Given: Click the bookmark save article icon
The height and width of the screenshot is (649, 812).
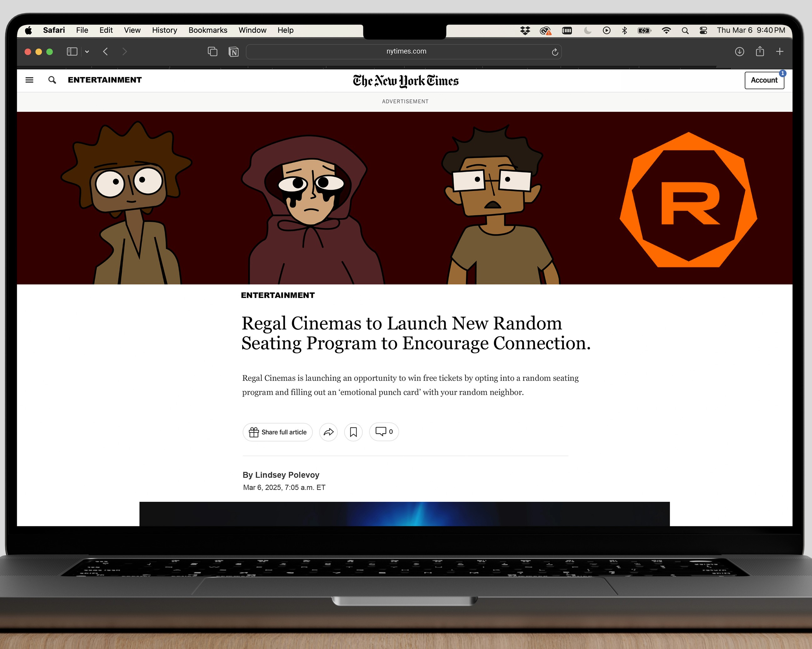Looking at the screenshot, I should click(353, 432).
